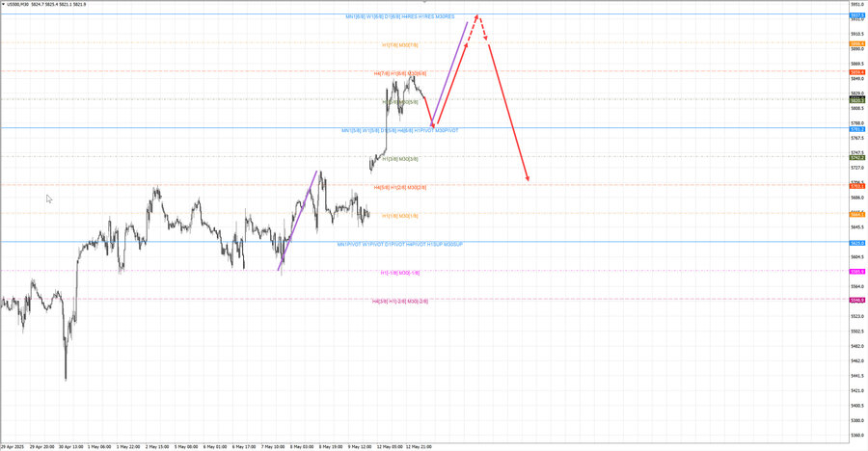Click the 30 Apr 13:00 time axis label
The image size is (868, 451).
coord(70,446)
